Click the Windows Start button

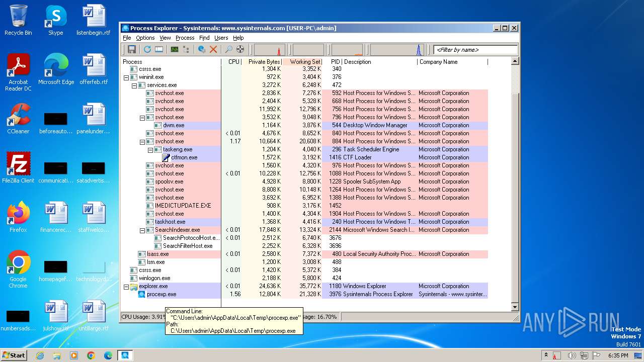[x=14, y=355]
